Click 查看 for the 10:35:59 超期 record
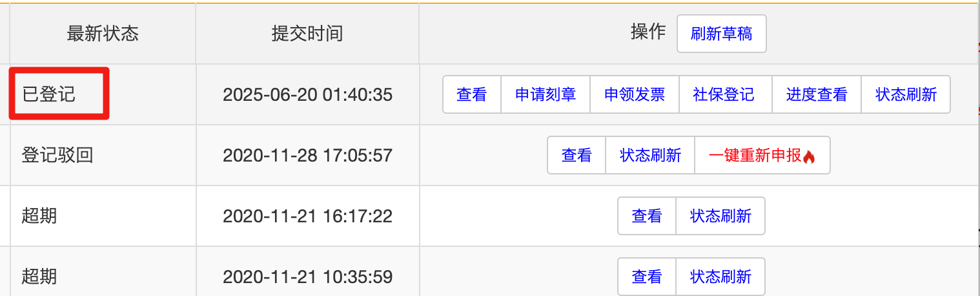The height and width of the screenshot is (296, 980). (647, 277)
